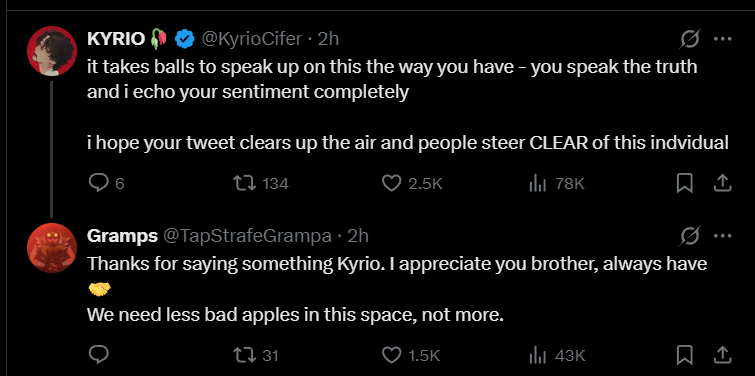The image size is (755, 376).
Task: Open Gramps' profile avatar
Action: 52,247
